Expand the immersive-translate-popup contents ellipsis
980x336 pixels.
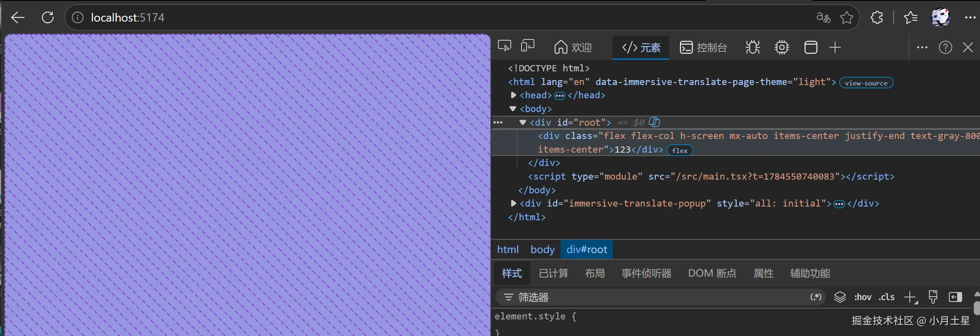[x=839, y=204]
